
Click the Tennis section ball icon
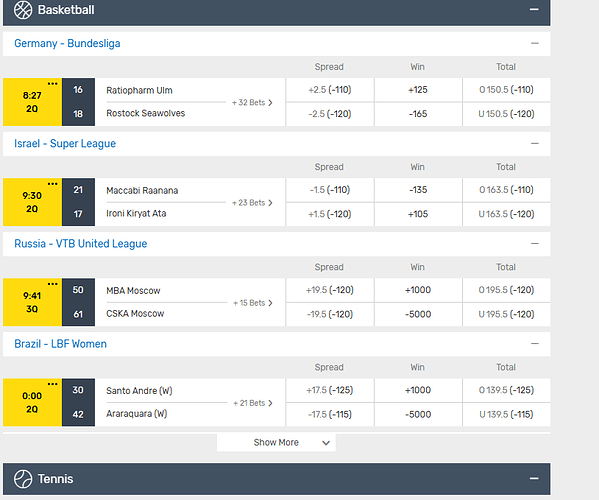pyautogui.click(x=23, y=479)
